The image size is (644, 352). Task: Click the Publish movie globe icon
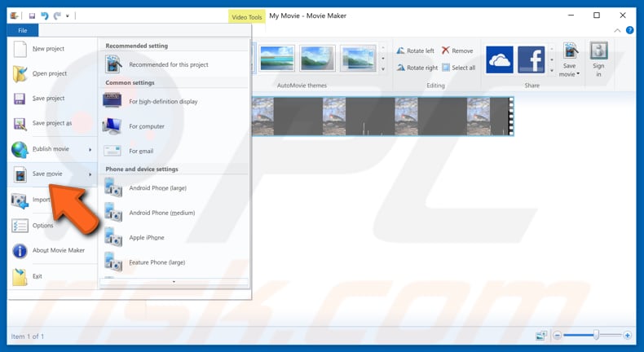[x=20, y=149]
